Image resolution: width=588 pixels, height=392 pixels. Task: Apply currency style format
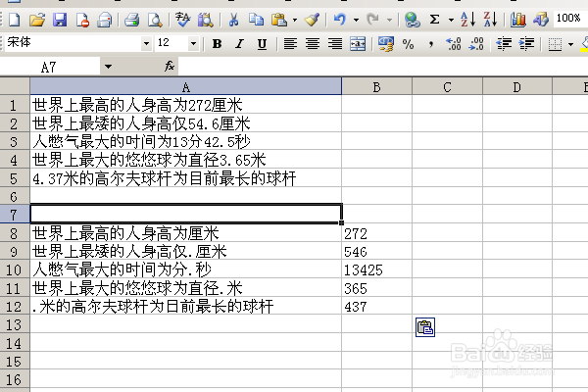tap(386, 44)
